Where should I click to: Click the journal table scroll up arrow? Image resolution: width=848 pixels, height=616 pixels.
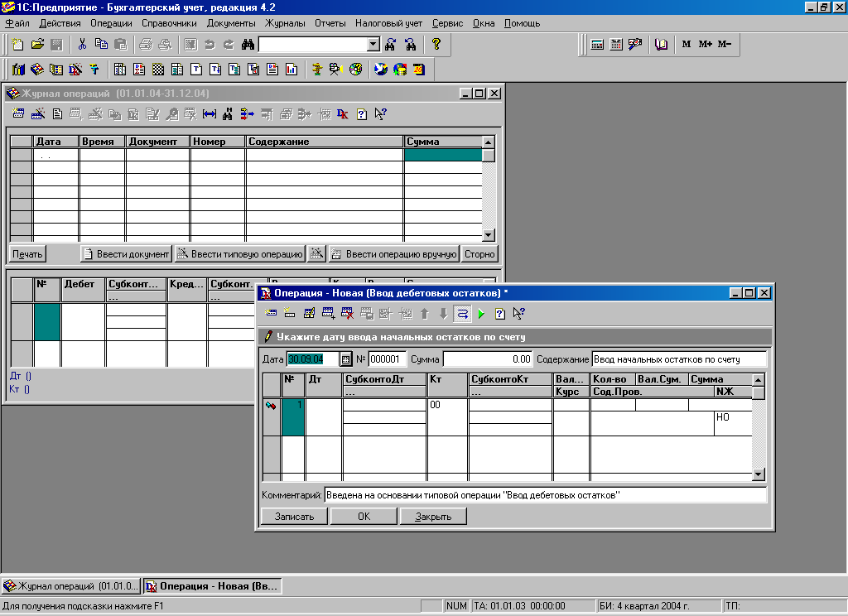[489, 142]
